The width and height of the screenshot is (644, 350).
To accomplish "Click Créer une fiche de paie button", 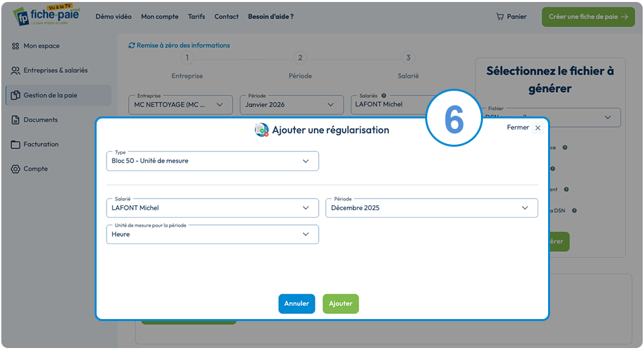I will point(588,17).
